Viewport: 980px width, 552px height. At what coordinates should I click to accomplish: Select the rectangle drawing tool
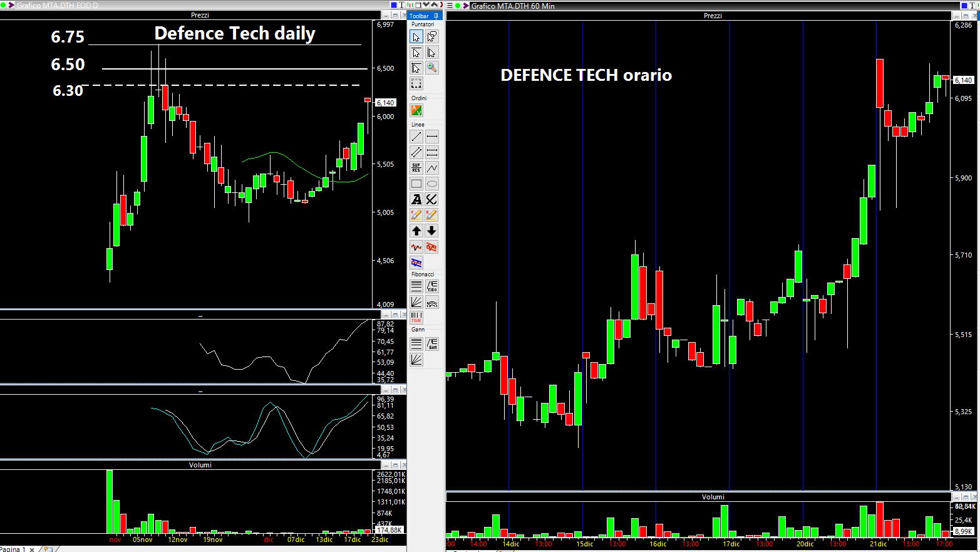pyautogui.click(x=416, y=184)
